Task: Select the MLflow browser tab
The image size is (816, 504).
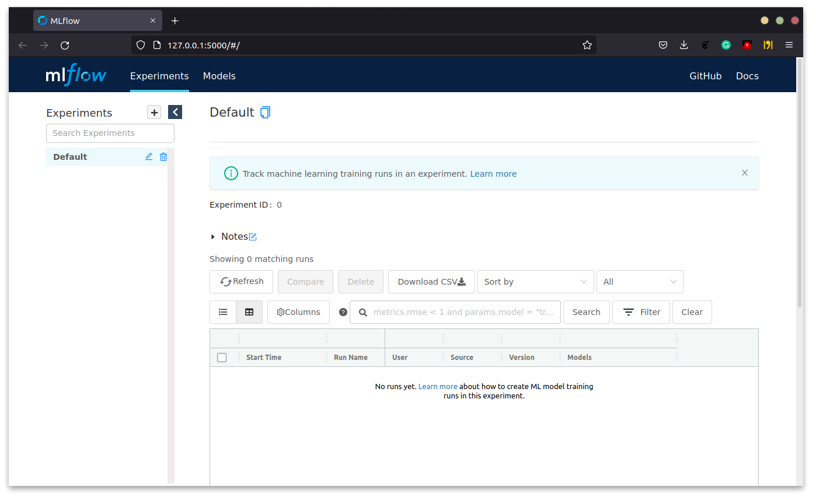Action: (97, 20)
